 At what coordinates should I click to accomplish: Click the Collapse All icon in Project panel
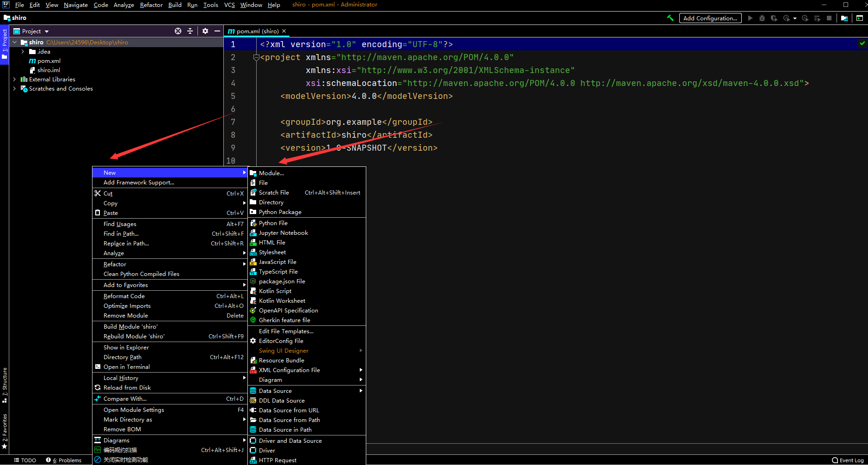pos(190,31)
